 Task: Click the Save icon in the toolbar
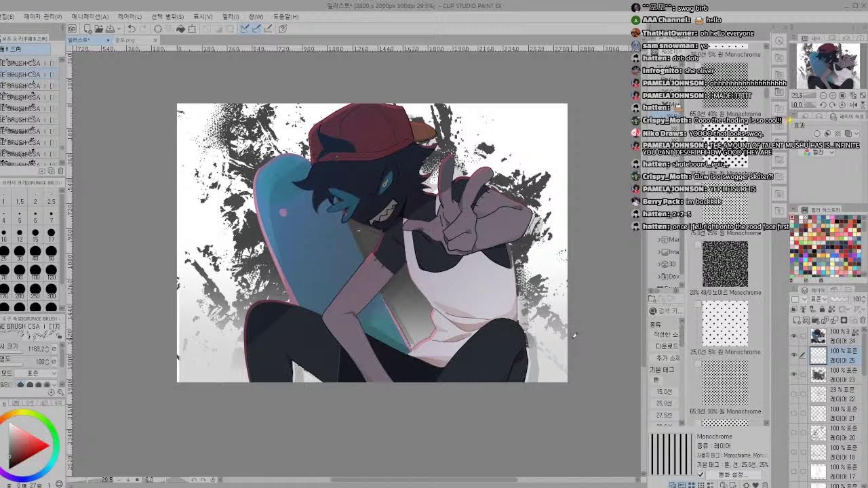tap(110, 29)
